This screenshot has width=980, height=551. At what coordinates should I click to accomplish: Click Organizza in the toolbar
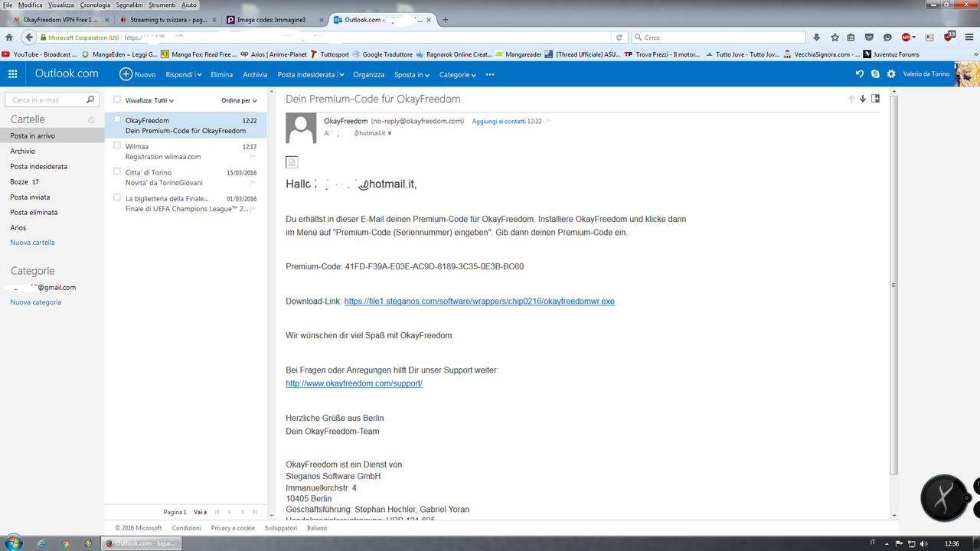[x=368, y=75]
